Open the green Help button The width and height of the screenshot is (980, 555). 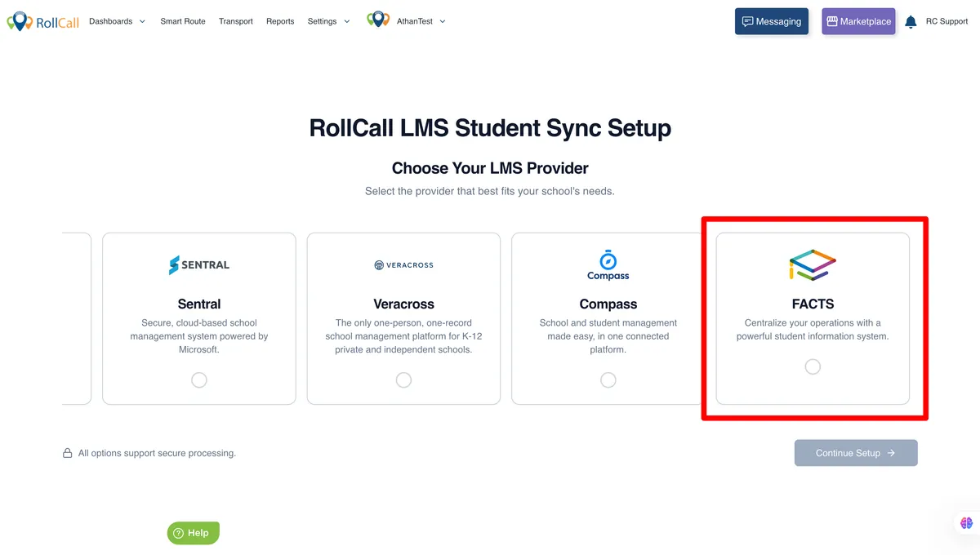(x=194, y=533)
